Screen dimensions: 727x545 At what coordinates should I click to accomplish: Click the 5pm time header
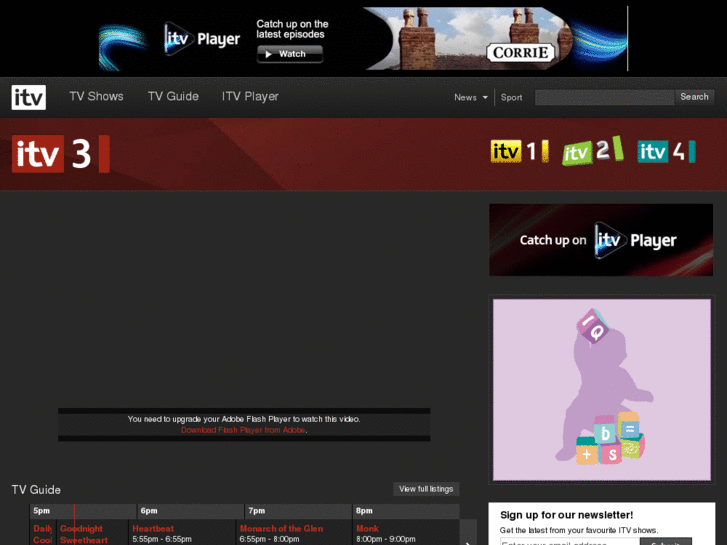point(83,511)
